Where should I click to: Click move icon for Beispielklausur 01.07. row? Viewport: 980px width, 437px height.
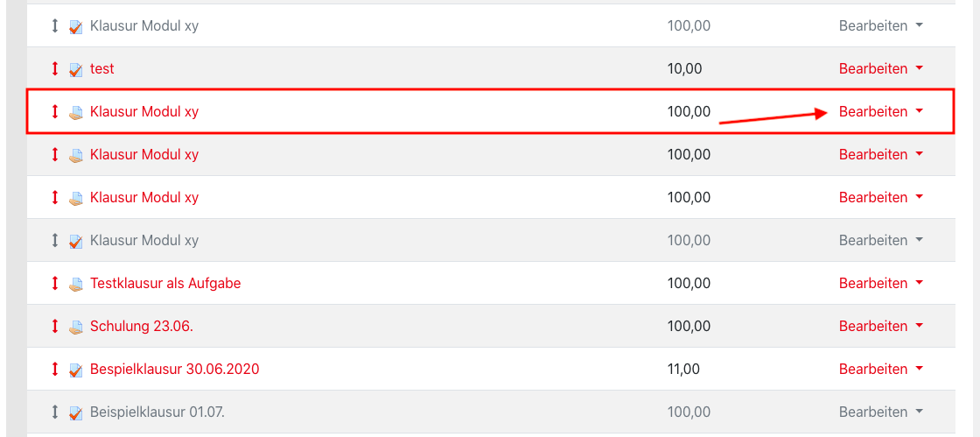pos(55,412)
